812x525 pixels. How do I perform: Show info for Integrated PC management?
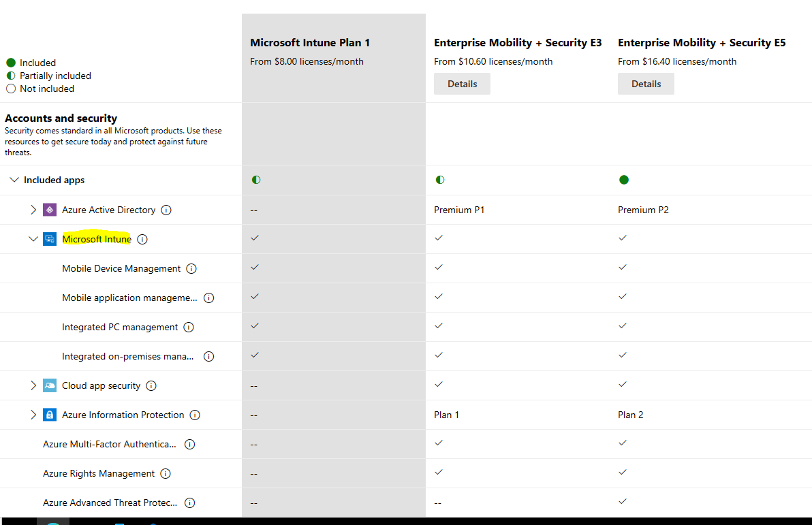tap(189, 328)
